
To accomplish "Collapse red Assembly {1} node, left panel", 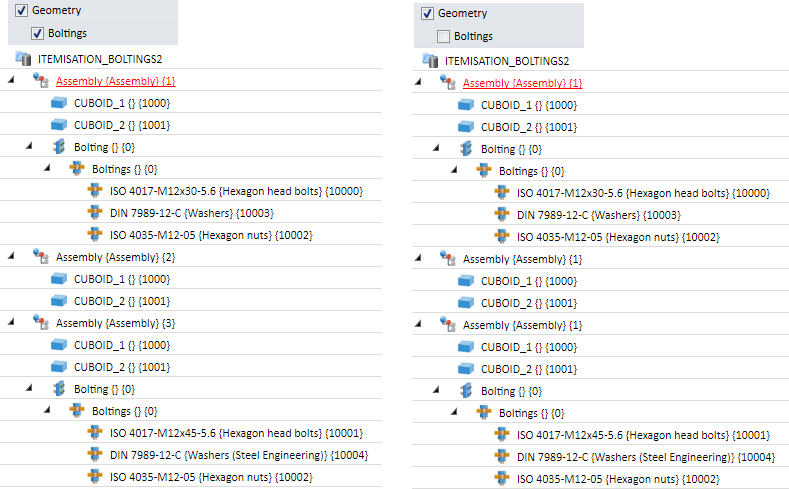I will tap(11, 79).
